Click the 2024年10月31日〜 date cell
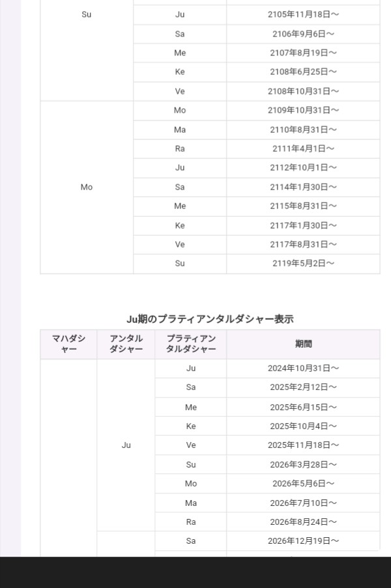The width and height of the screenshot is (391, 588). pos(303,369)
